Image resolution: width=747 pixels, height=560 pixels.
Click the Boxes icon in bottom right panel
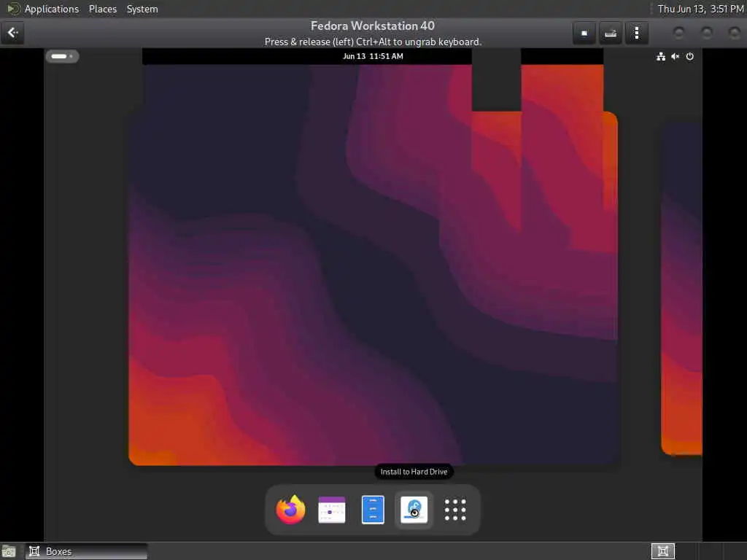tap(662, 551)
